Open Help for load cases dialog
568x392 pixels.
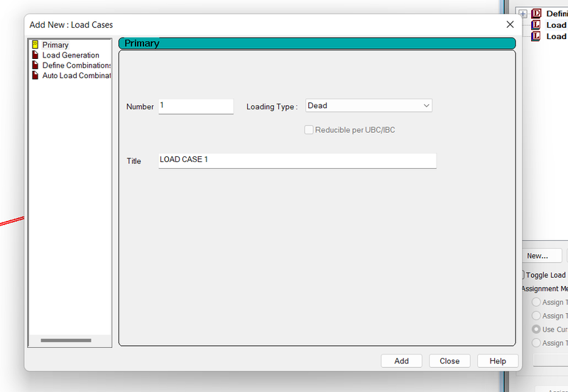[498, 361]
